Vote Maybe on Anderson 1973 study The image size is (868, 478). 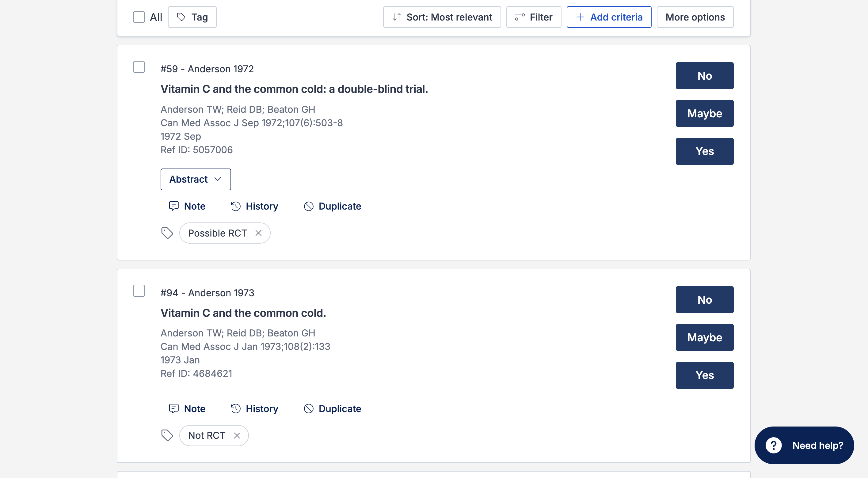point(704,338)
